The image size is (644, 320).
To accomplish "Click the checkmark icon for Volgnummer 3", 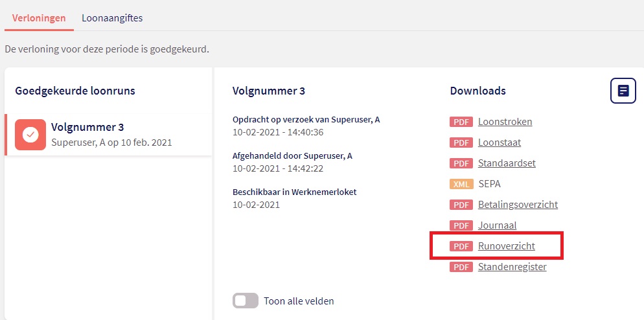I will 30,135.
